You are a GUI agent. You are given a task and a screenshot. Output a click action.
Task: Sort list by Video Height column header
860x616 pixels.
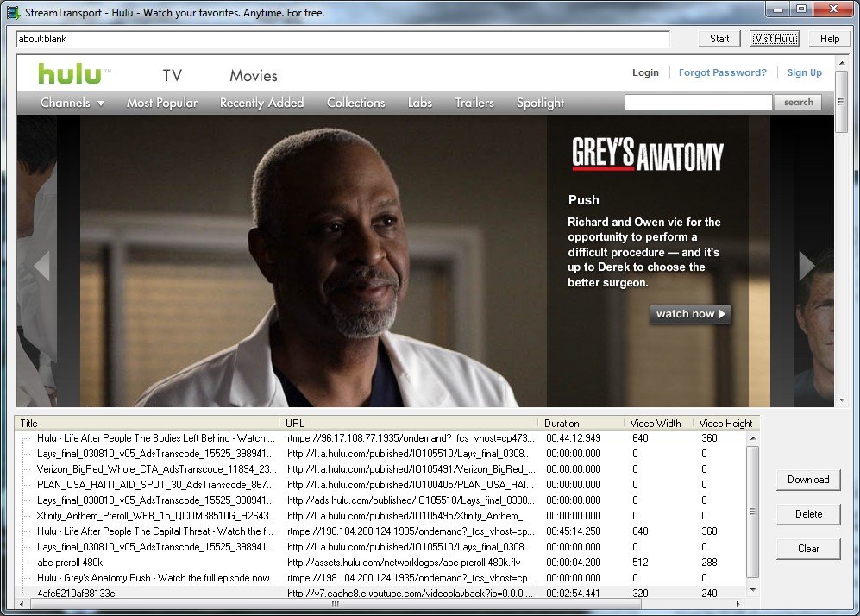(x=725, y=424)
